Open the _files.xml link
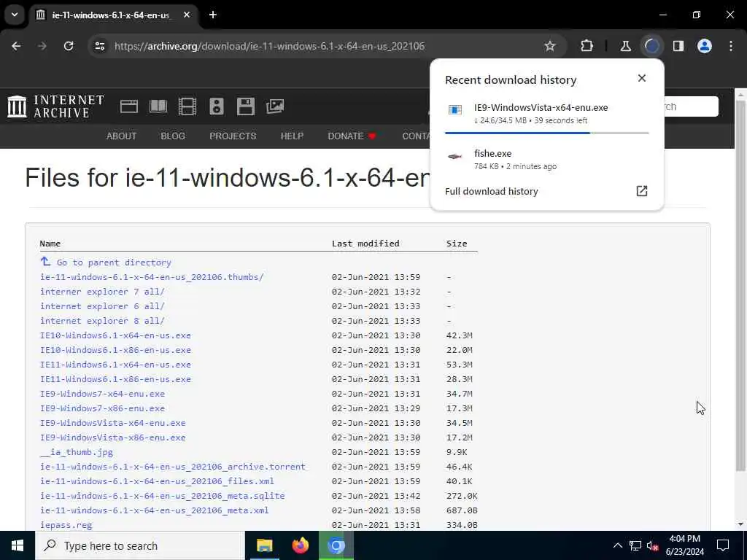This screenshot has width=747, height=560. click(x=158, y=481)
